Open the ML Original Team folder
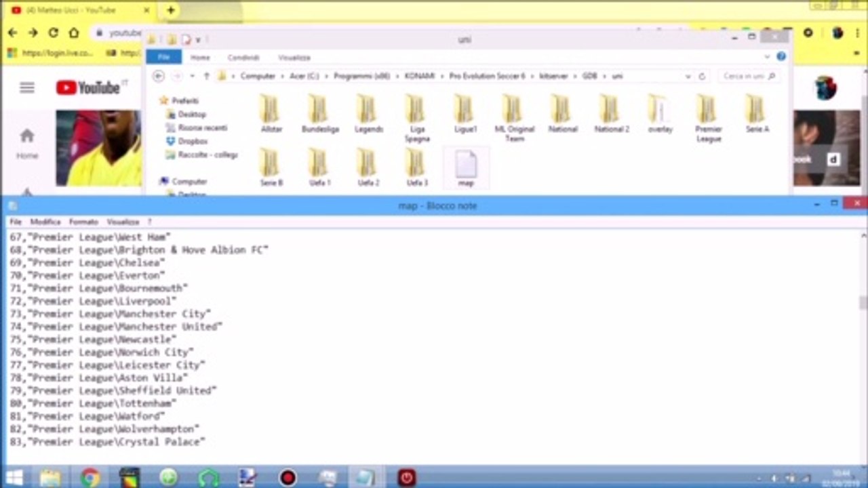This screenshot has width=868, height=488. pyautogui.click(x=514, y=118)
